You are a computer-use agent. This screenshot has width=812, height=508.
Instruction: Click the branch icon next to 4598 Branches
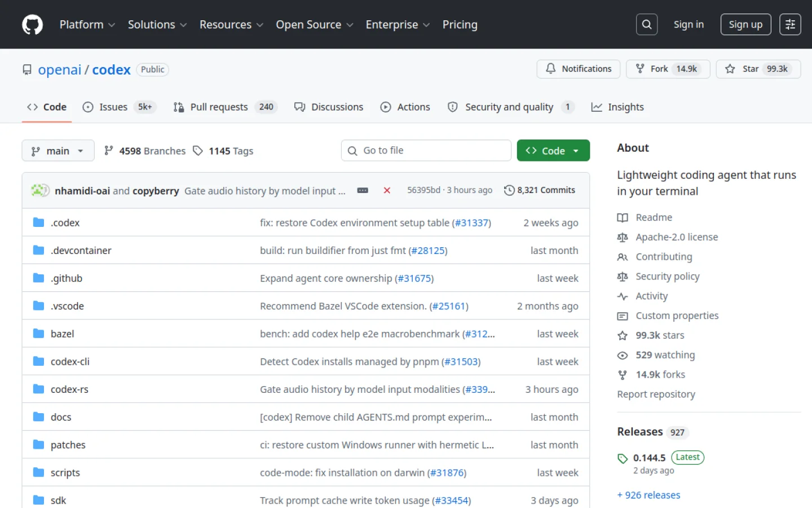tap(109, 151)
